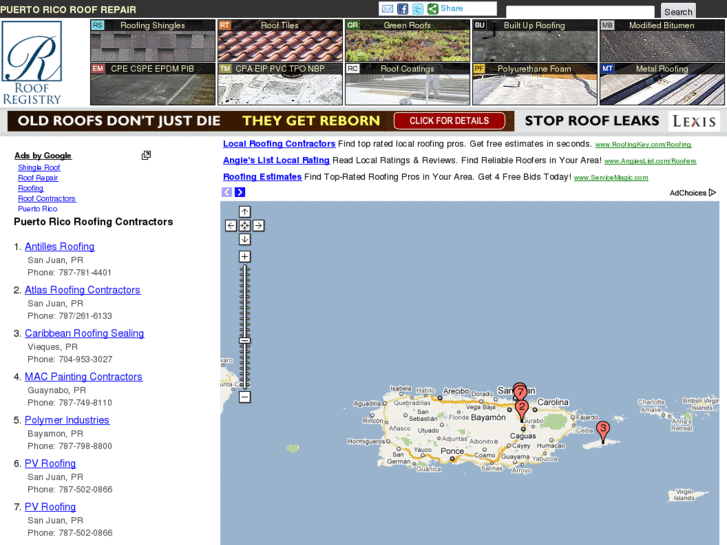Open Antilles Roofing listing
This screenshot has height=545, width=727.
(60, 247)
